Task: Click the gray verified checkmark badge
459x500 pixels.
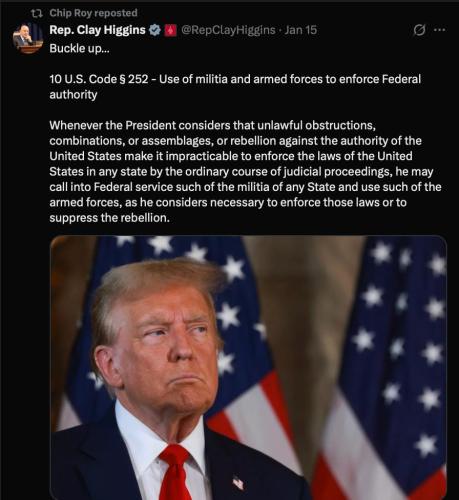Action: tap(155, 30)
